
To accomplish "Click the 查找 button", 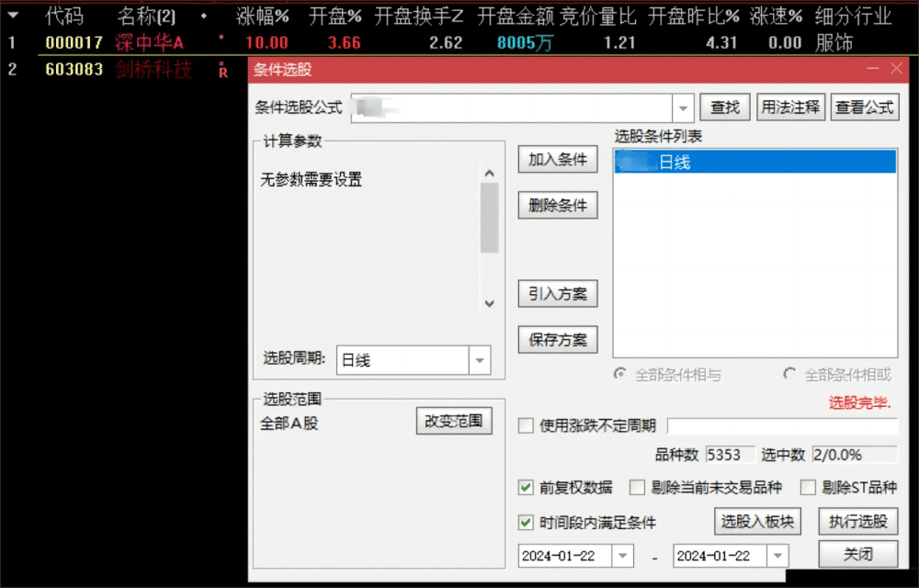I will tap(725, 107).
